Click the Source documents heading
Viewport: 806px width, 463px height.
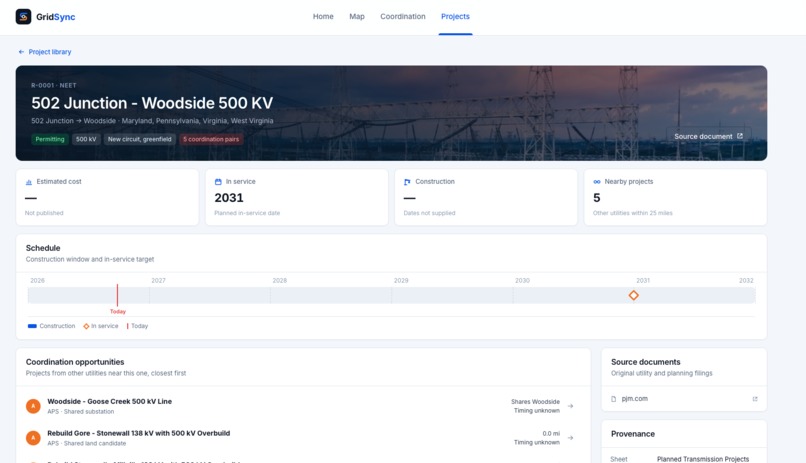pos(646,362)
